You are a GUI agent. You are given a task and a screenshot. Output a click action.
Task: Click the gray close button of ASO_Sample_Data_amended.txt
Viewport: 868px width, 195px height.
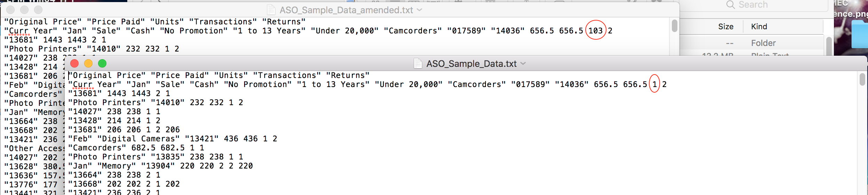click(10, 10)
